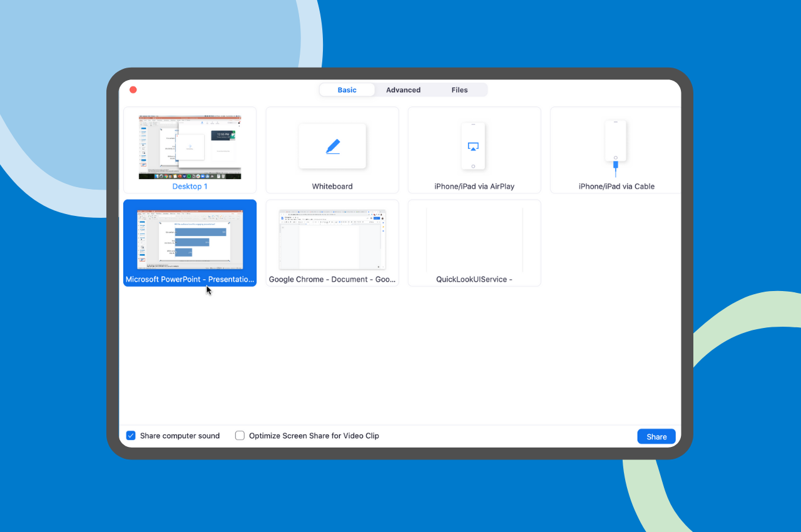This screenshot has height=532, width=801.
Task: Choose the Whiteboard pencil icon
Action: [333, 146]
